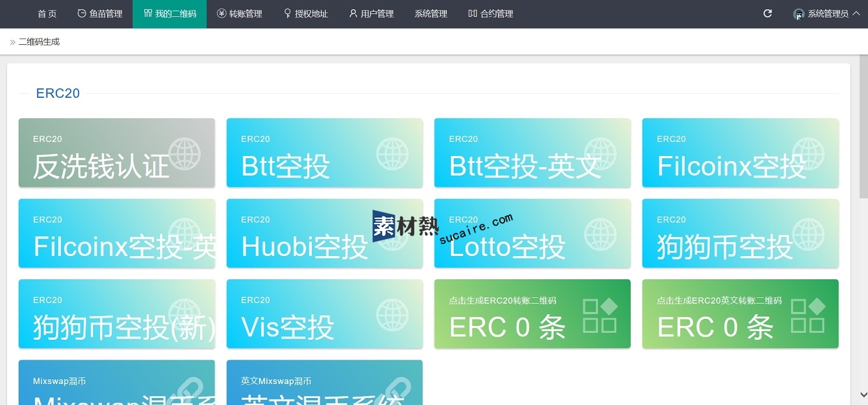Open the Filcoinx空投 card
Image resolution: width=868 pixels, height=405 pixels.
point(741,153)
